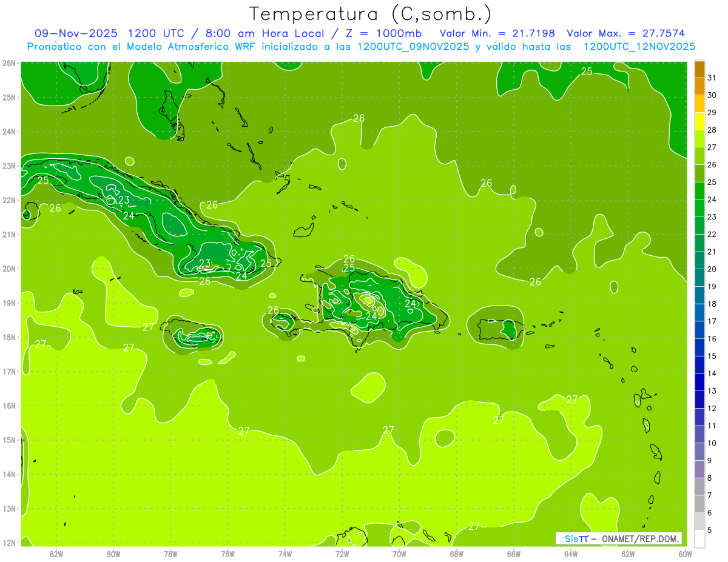Click the "74W" longitude axis label
This screenshot has width=728, height=562.
pos(285,554)
